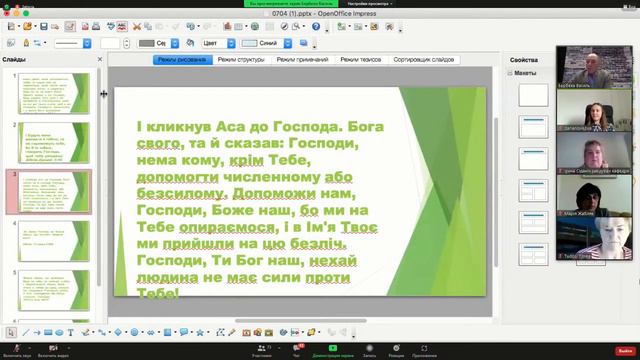
Task: Open the dropdown arrow beside Open folder
Action: 35,27
